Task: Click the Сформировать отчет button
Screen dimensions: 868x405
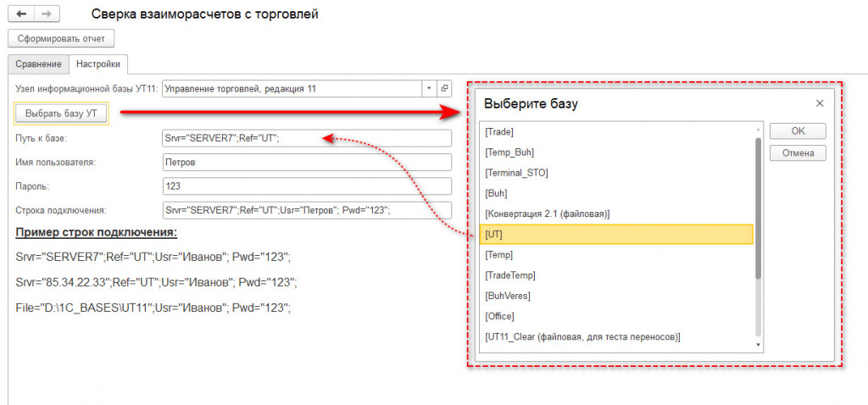Action: [61, 39]
